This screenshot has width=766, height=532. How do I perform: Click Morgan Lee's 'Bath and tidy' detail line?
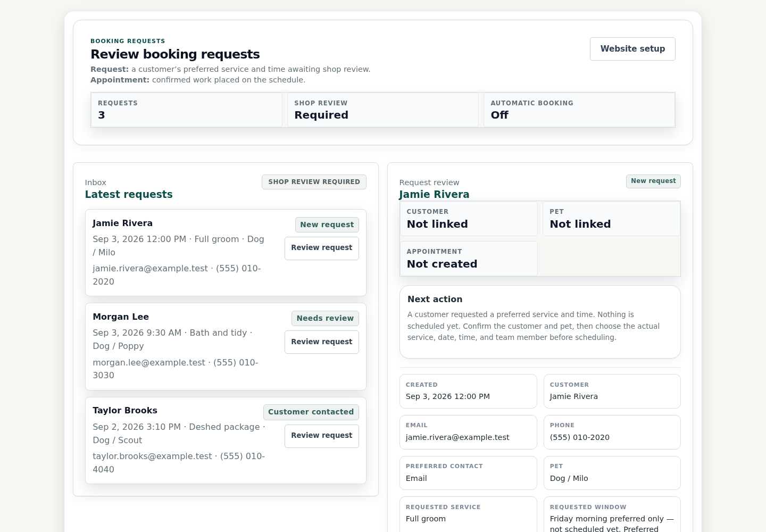click(173, 339)
